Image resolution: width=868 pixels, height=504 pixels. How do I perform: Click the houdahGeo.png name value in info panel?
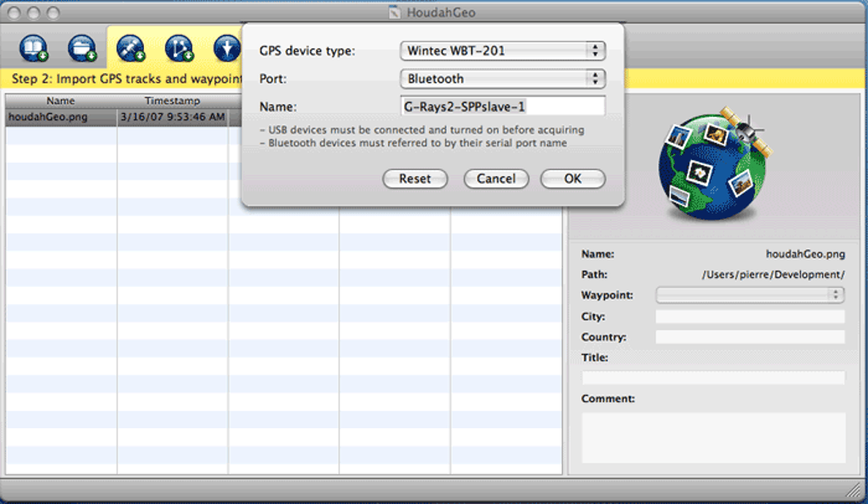pyautogui.click(x=805, y=255)
